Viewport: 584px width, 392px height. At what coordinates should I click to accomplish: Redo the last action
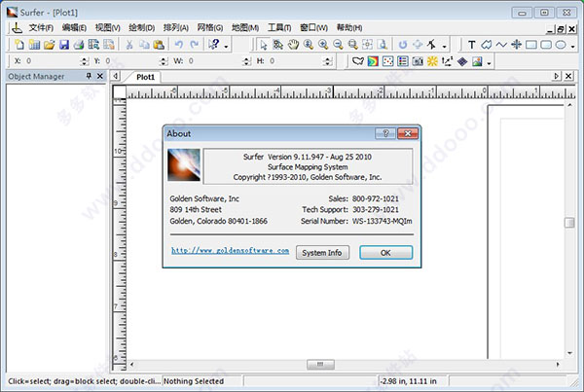(194, 45)
